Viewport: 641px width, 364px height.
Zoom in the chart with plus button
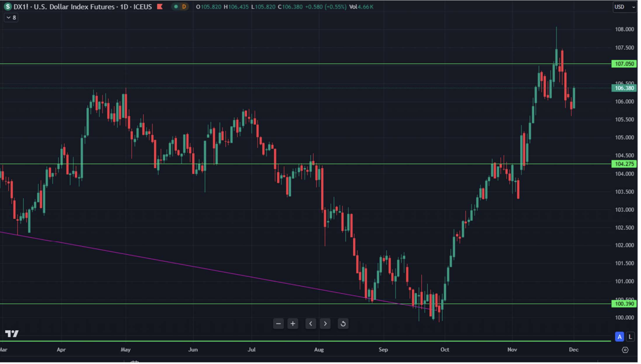293,324
